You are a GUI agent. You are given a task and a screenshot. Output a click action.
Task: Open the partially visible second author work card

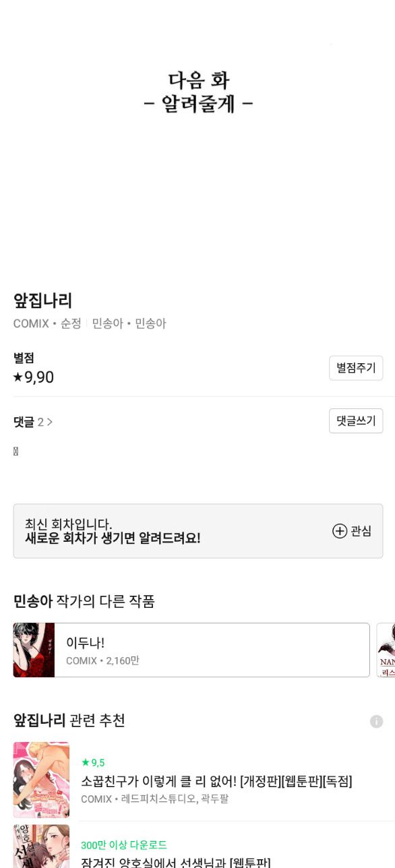point(386,650)
